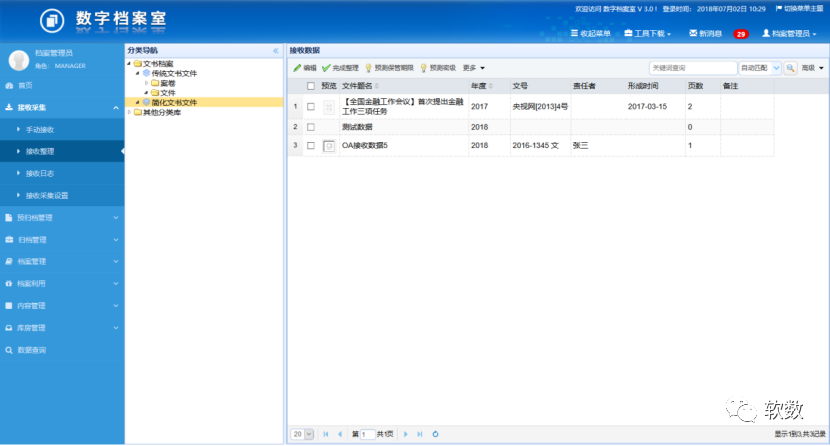Click the magnifier search icon button
Image resolution: width=830 pixels, height=446 pixels.
[790, 68]
